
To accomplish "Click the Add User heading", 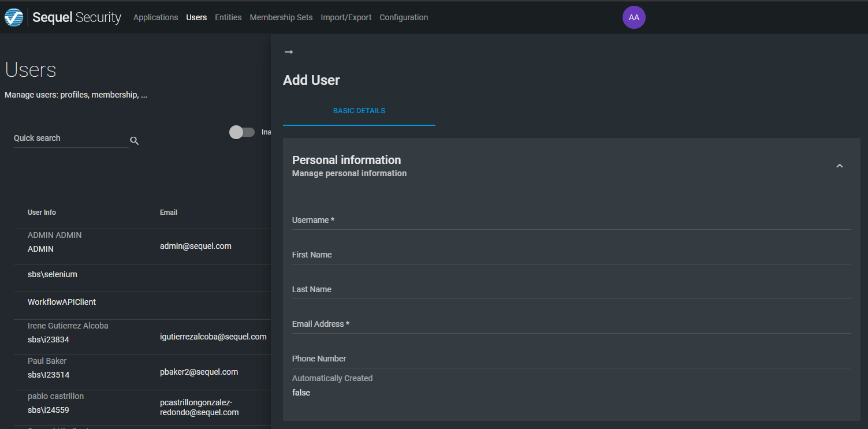I will click(311, 80).
